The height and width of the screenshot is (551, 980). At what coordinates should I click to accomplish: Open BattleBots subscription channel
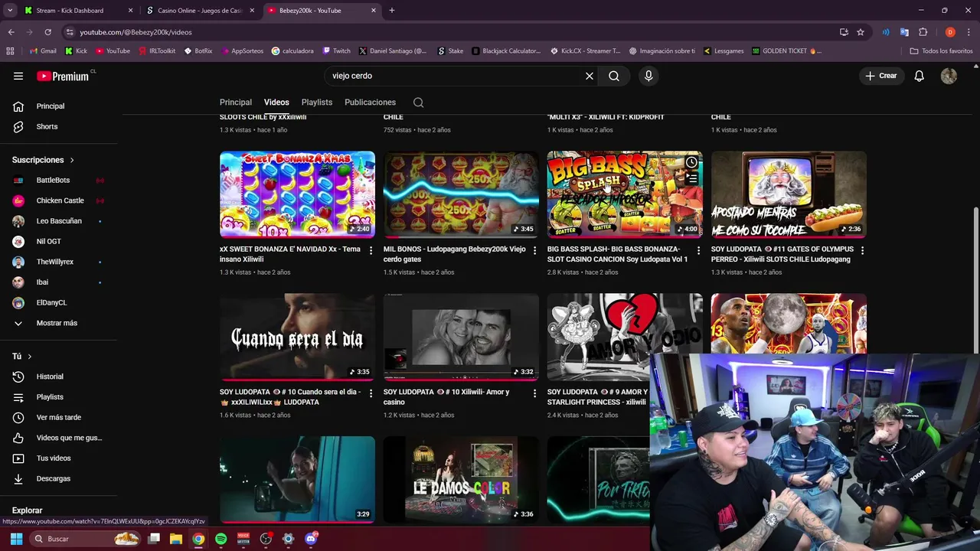pos(53,181)
